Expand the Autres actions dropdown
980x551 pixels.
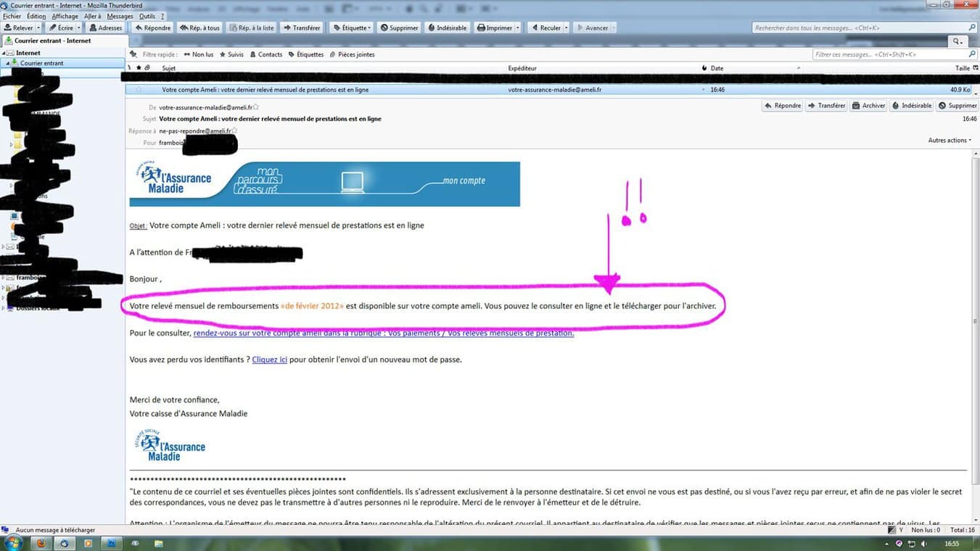pos(950,140)
